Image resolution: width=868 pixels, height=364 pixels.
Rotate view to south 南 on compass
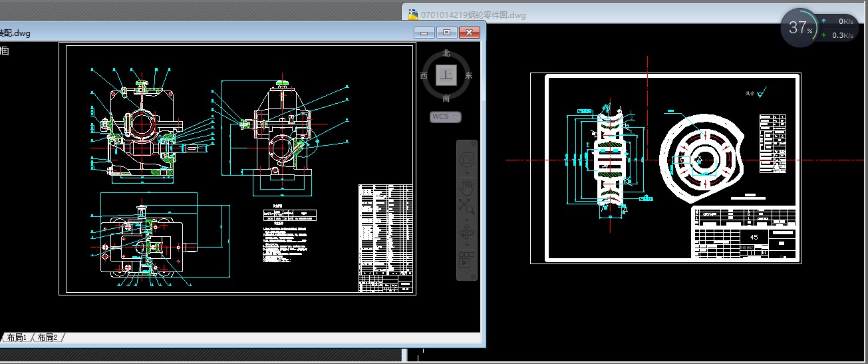pos(446,98)
